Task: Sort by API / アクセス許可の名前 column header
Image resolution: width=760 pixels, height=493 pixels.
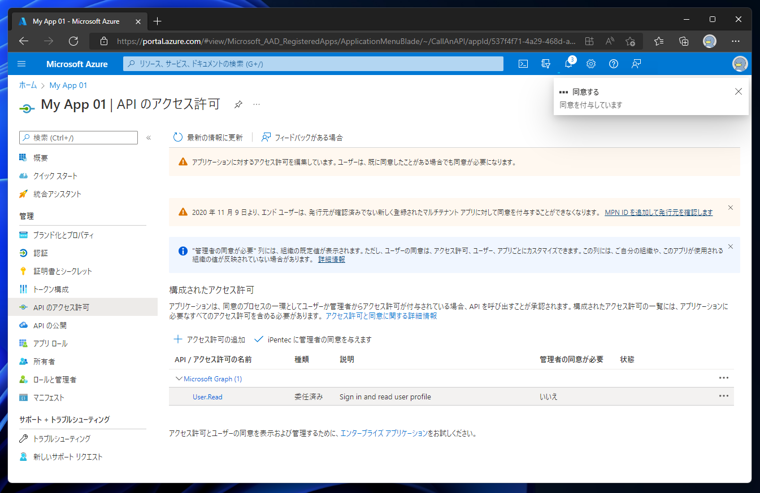Action: (x=213, y=359)
